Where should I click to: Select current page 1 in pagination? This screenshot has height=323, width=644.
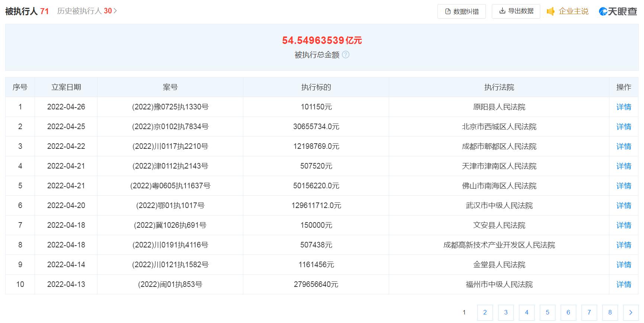tap(464, 313)
